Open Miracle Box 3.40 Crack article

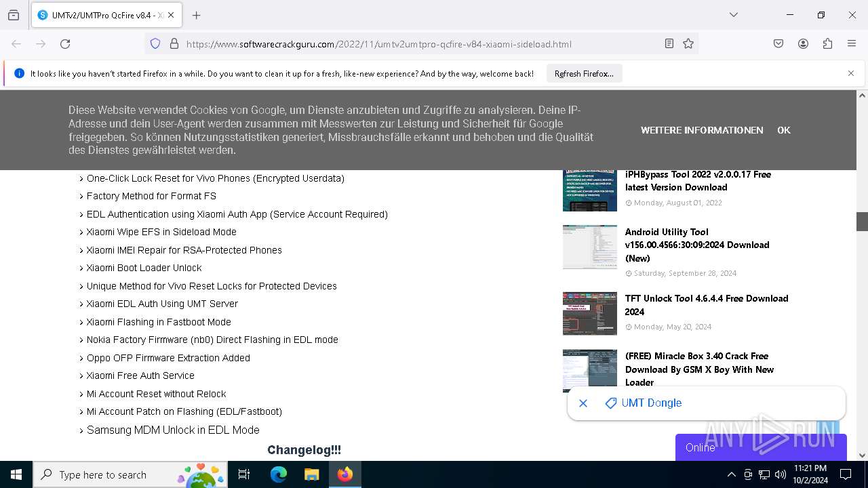(699, 369)
